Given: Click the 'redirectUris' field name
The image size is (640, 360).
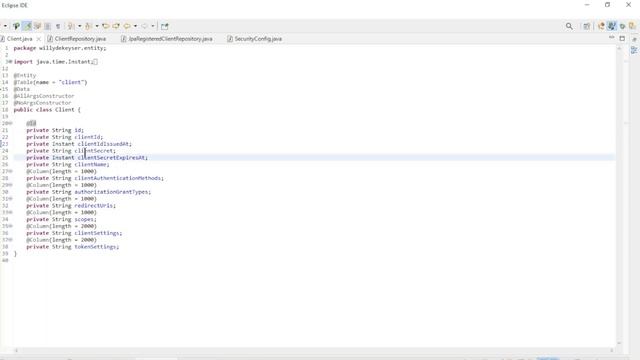Looking at the screenshot, I should pyautogui.click(x=93, y=206).
